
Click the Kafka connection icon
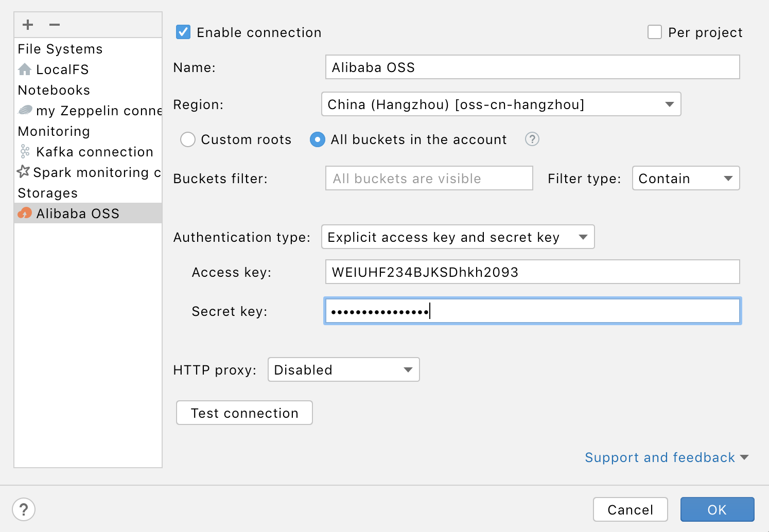point(25,151)
